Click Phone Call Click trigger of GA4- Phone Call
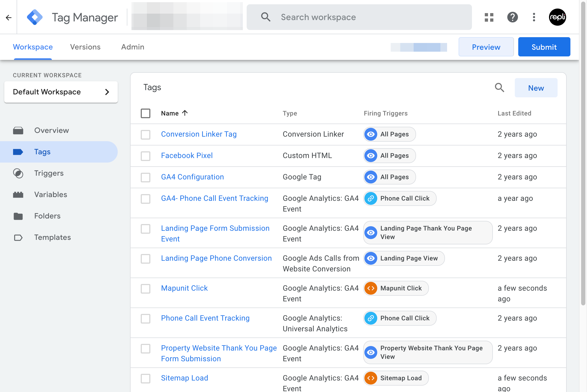The width and height of the screenshot is (587, 392). (400, 198)
